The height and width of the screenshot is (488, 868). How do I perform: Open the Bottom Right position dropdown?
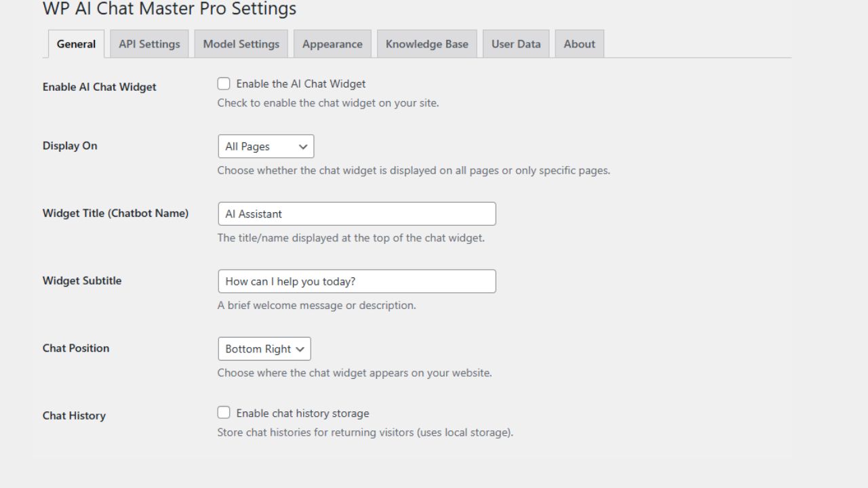264,349
